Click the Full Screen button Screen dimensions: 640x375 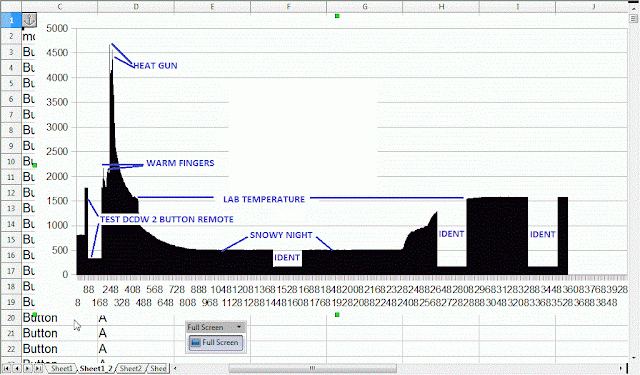[x=215, y=342]
